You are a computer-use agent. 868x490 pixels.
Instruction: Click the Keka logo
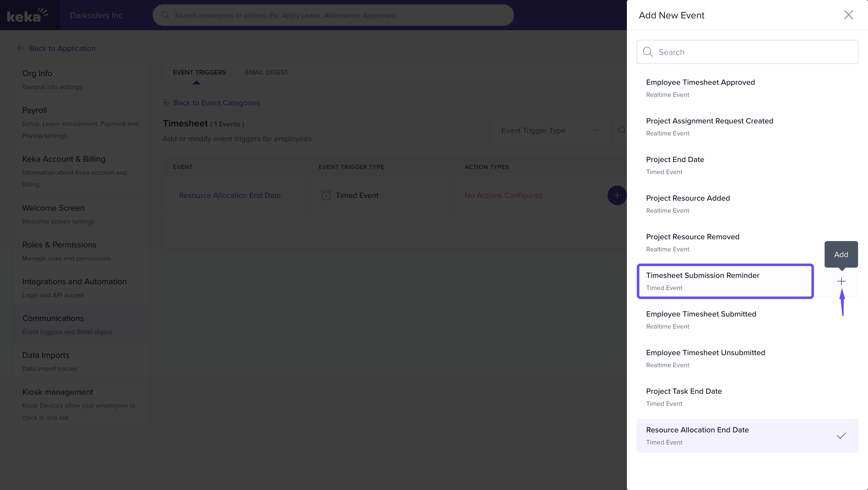tap(28, 15)
